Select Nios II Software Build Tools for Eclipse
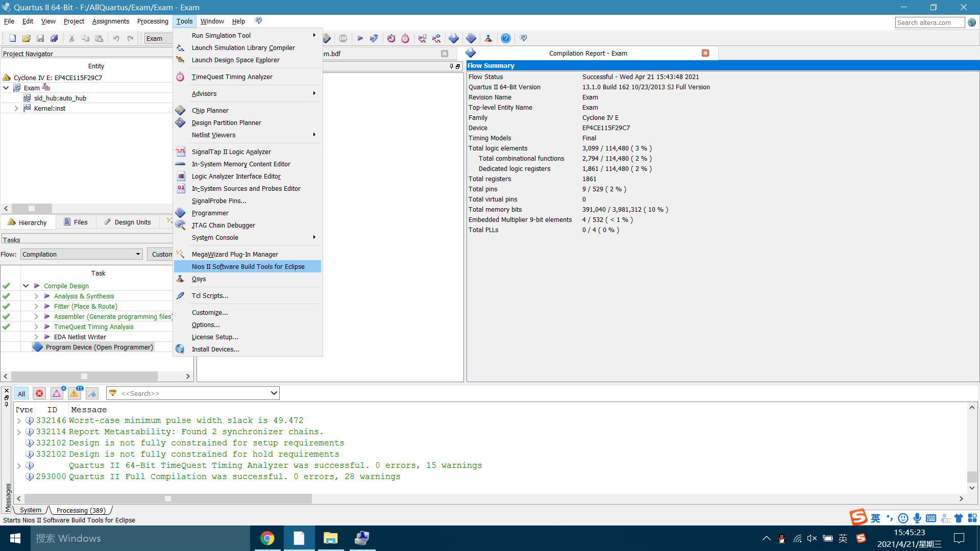980x551 pixels. 248,266
